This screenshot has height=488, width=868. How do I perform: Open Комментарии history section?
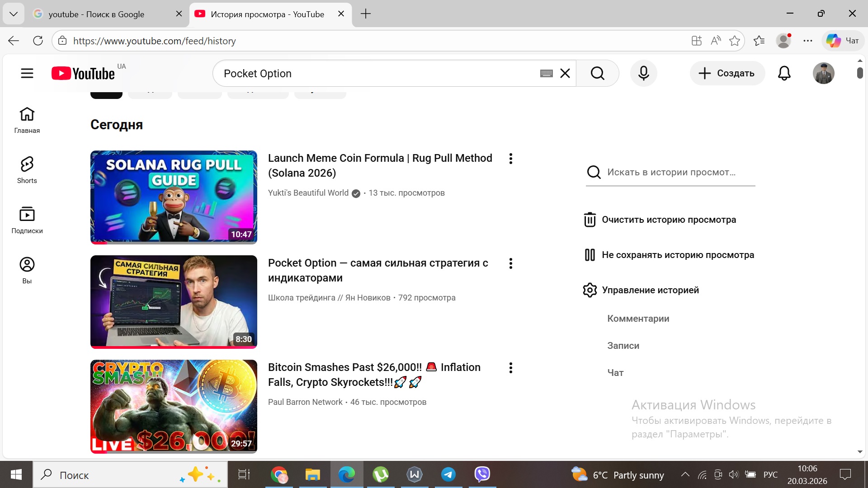tap(638, 319)
